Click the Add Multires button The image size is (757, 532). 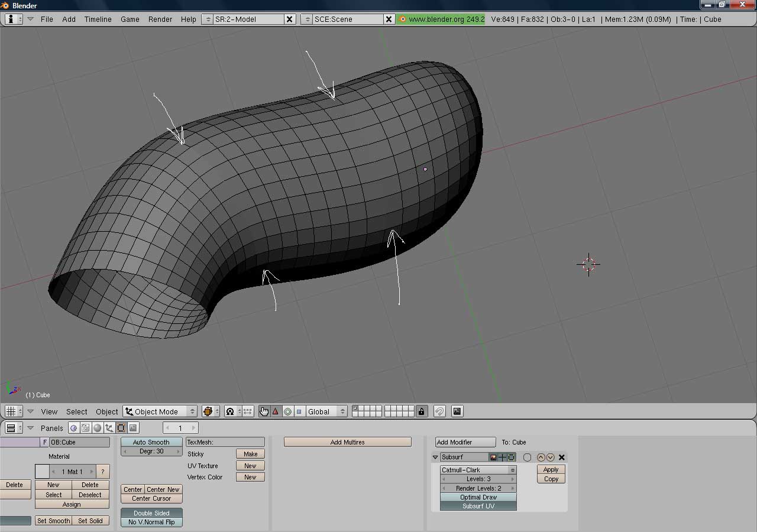pyautogui.click(x=348, y=442)
